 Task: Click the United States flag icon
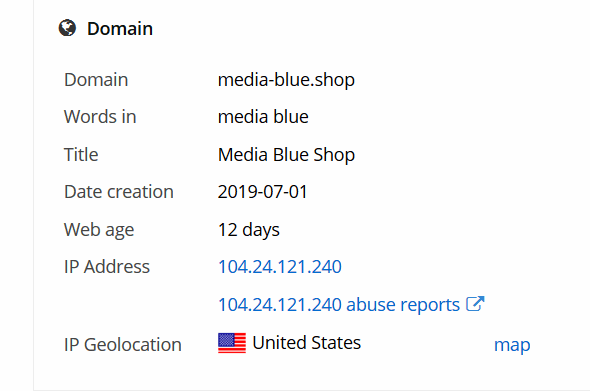[232, 343]
